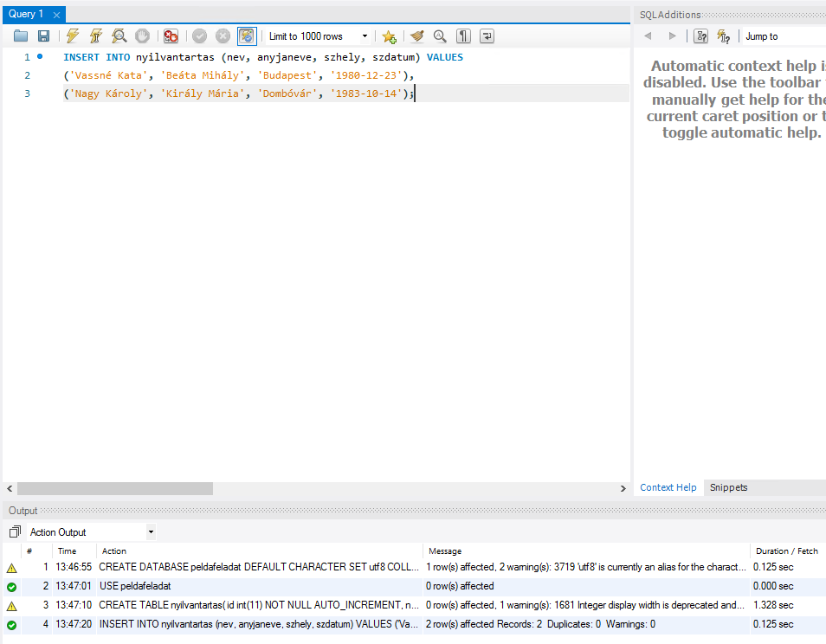Open the Limit to 1000 rows dropdown
The width and height of the screenshot is (826, 644).
365,36
